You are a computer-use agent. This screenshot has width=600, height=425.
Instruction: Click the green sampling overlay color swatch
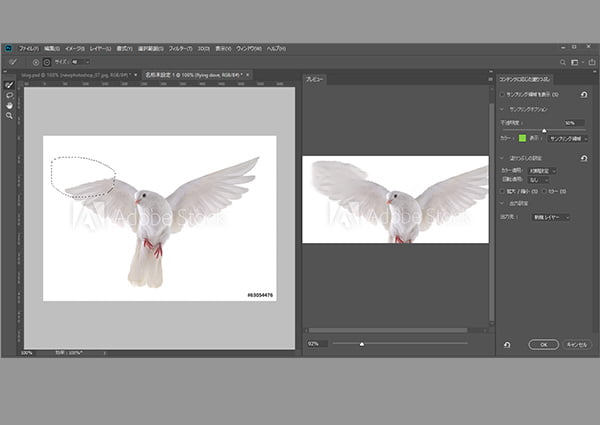click(521, 139)
